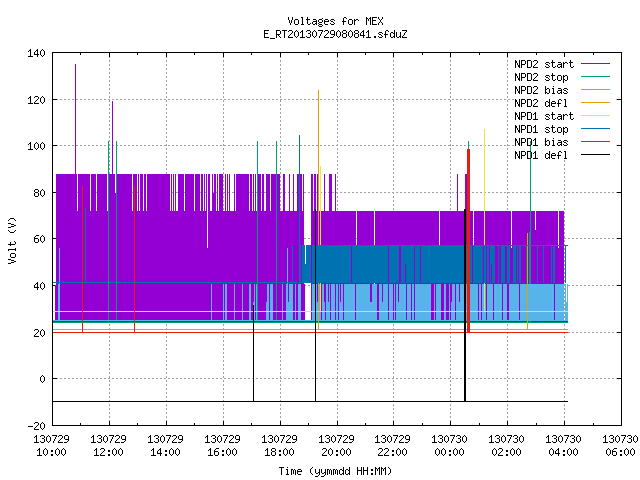This screenshot has width=640, height=480.
Task: Click the 120 y-axis tick label
Action: tap(36, 100)
